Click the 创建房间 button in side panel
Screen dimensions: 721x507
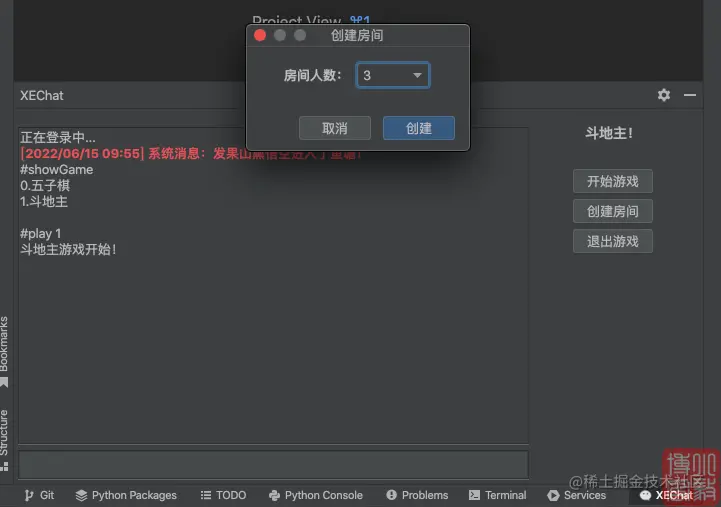coord(612,211)
